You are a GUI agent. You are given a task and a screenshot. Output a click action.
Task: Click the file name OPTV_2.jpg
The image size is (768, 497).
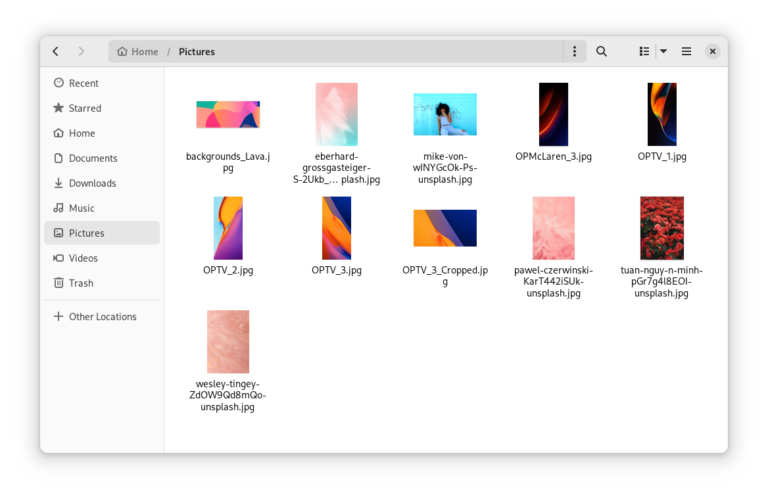[228, 270]
